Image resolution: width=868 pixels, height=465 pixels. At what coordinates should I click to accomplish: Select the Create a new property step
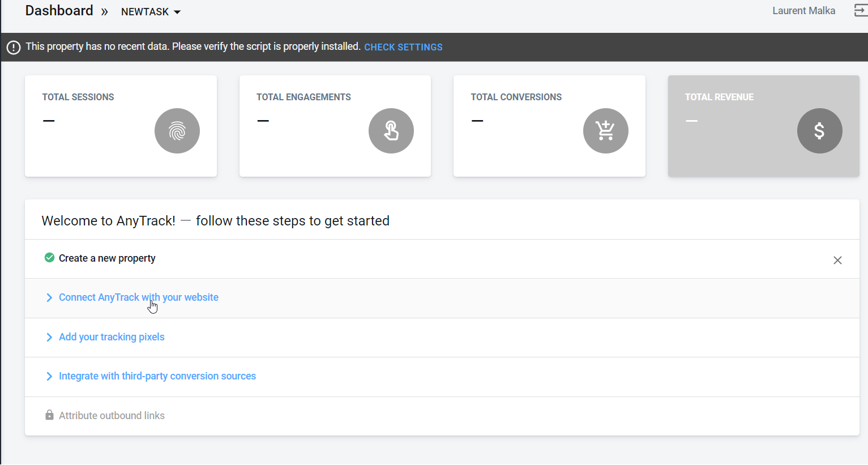(x=107, y=258)
